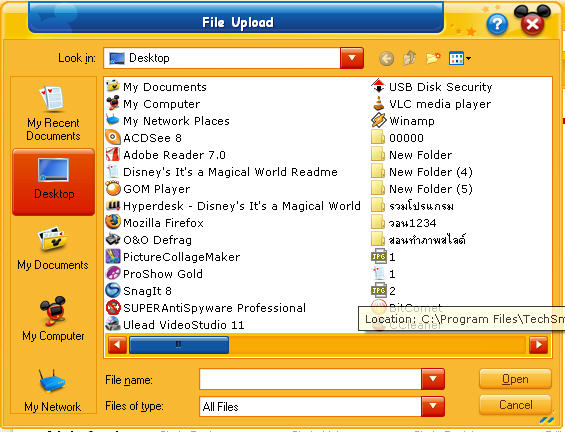Select My Documents in file list

(x=156, y=87)
